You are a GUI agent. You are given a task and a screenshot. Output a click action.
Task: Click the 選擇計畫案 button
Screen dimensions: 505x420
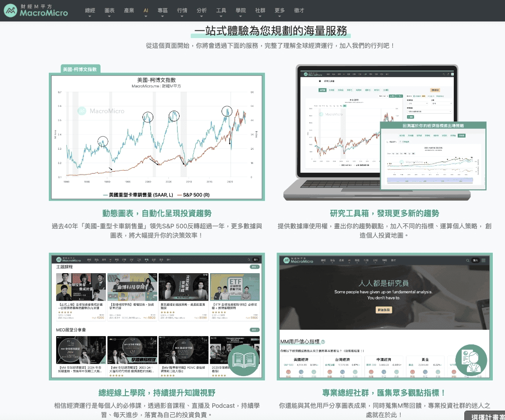pos(485,416)
